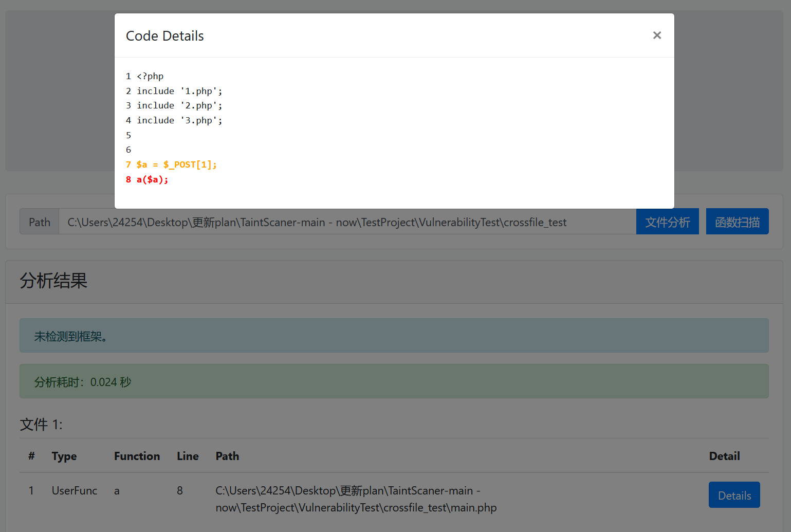Click the 分析结果 panel heading
Screen dimensions: 791x532
pos(53,281)
